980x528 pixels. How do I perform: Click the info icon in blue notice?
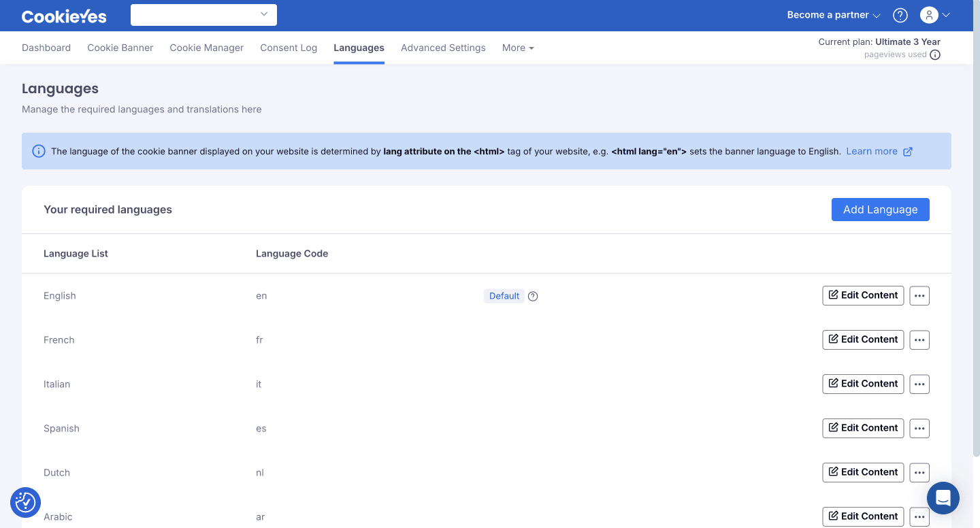39,151
